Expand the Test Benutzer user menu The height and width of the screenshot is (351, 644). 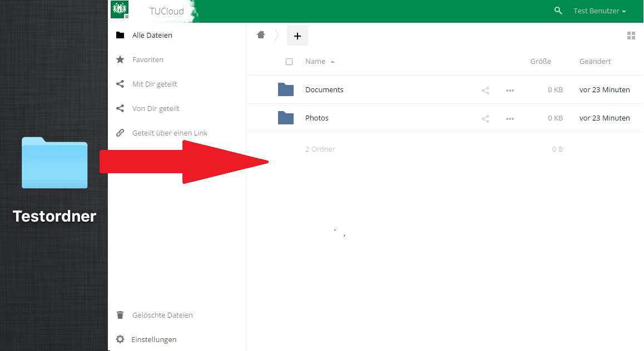pos(600,11)
